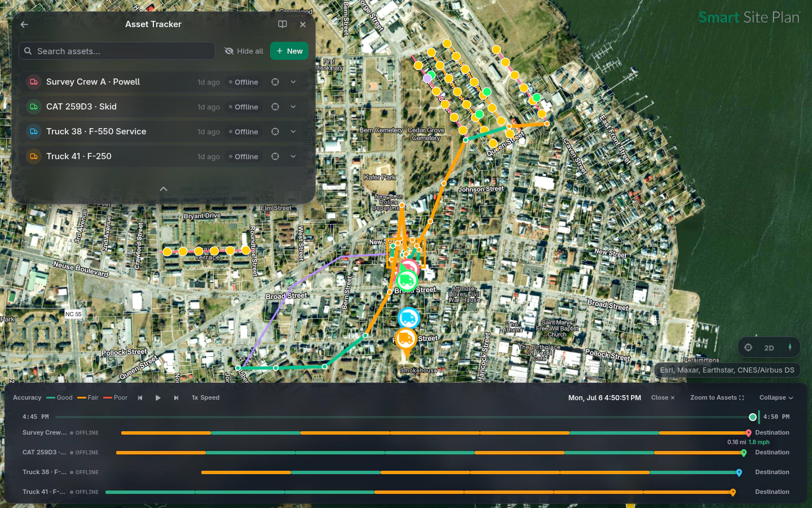Play the route timeline

(158, 398)
